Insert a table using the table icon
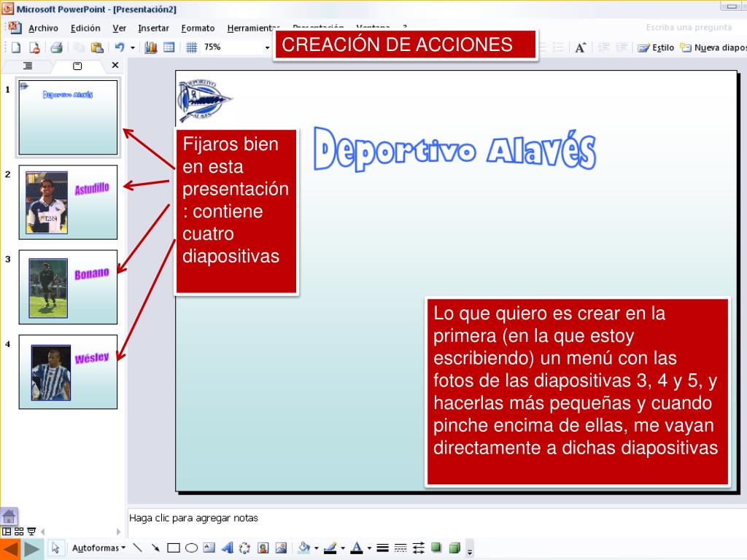 pyautogui.click(x=169, y=47)
